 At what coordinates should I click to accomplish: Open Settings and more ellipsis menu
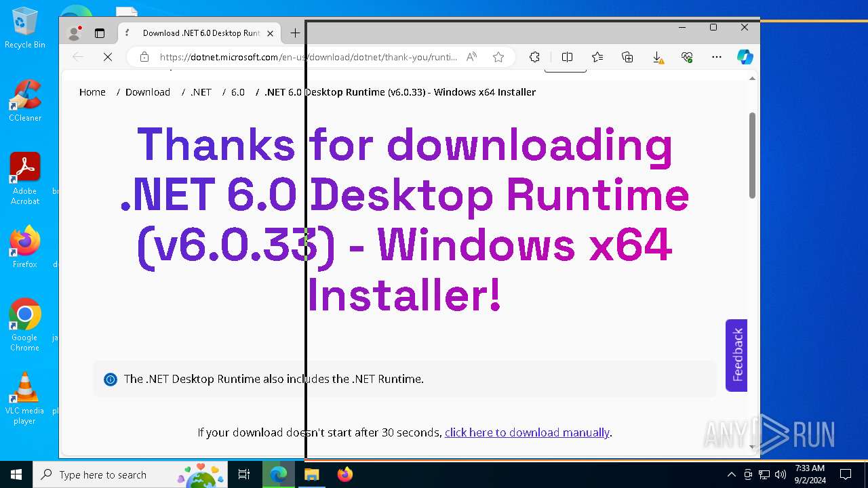(717, 57)
